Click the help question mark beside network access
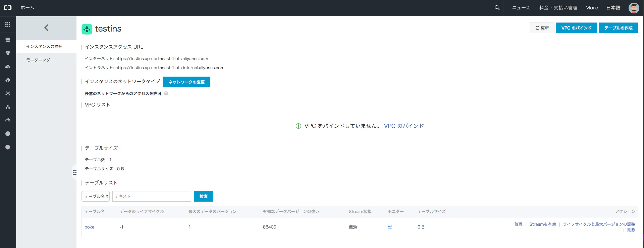Viewport: 644px width, 248px height. pos(166,93)
